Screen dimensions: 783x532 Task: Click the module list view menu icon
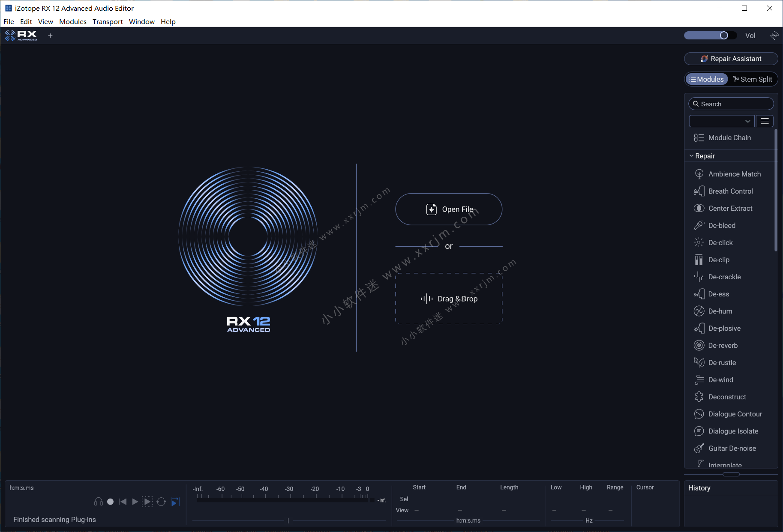tap(765, 121)
